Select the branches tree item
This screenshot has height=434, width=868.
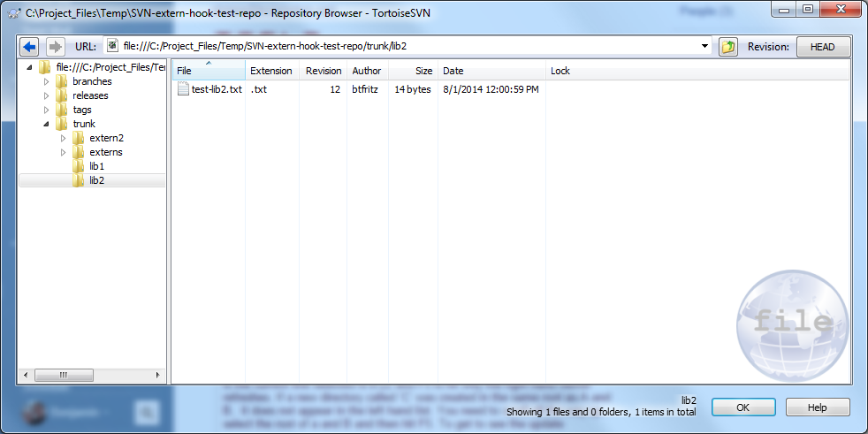pyautogui.click(x=92, y=81)
